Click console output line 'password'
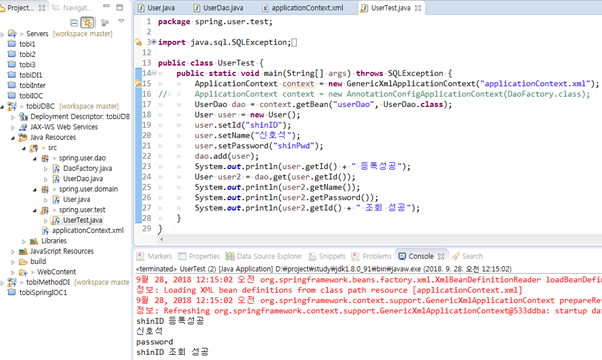The image size is (602, 360). (x=154, y=342)
